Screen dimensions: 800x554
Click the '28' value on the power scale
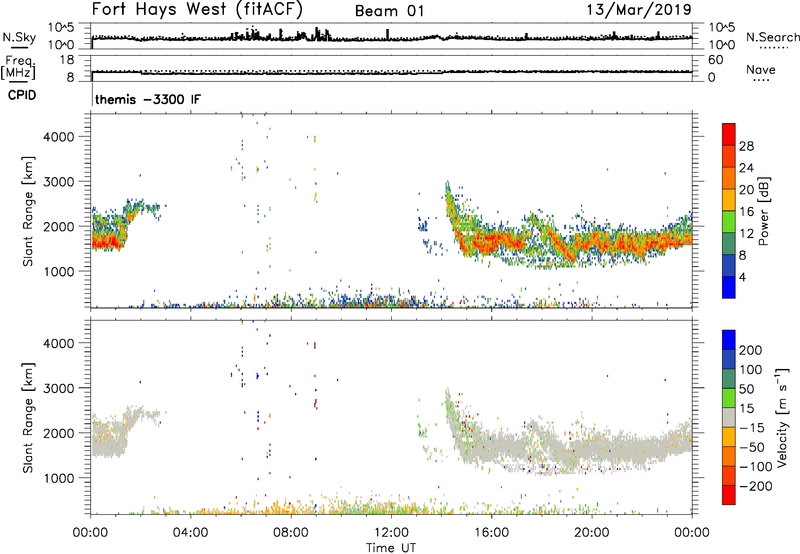click(746, 146)
